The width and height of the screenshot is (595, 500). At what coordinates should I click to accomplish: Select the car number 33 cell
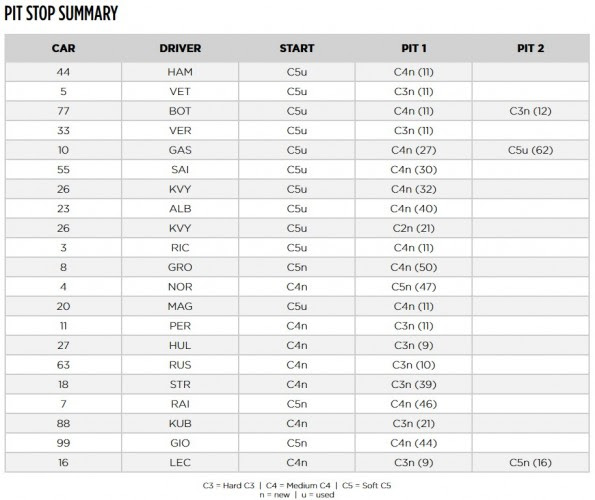pyautogui.click(x=63, y=131)
